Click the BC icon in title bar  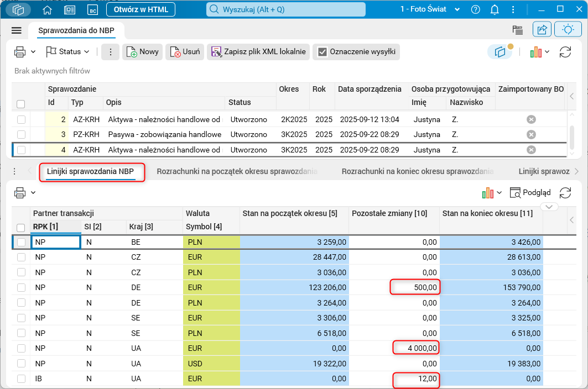point(92,9)
